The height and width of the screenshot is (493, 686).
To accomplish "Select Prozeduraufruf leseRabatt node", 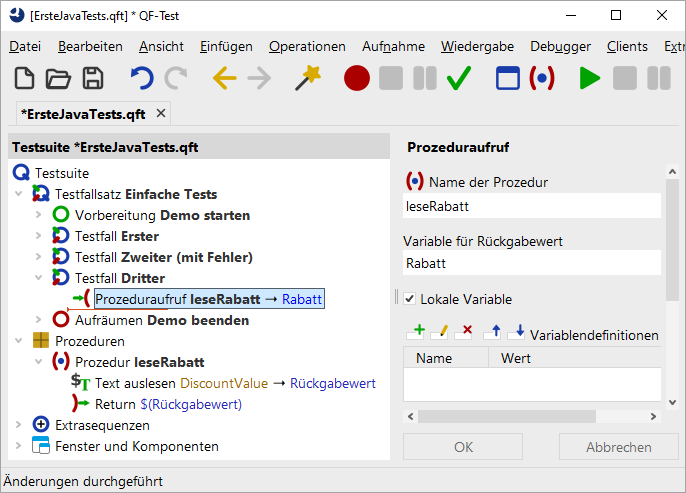I will tap(209, 299).
